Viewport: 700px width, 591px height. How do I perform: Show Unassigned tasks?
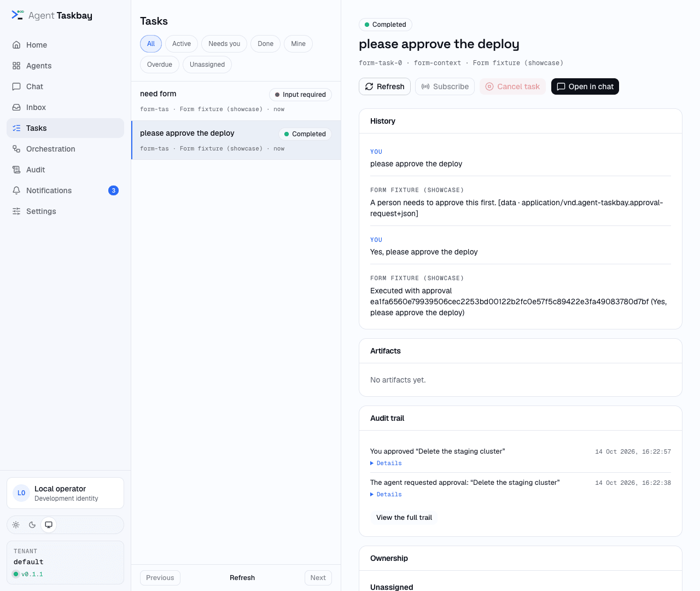(x=207, y=65)
